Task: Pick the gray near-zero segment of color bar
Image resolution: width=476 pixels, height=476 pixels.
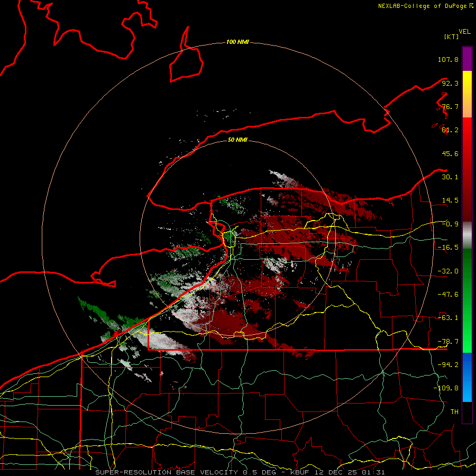Action: tap(467, 235)
